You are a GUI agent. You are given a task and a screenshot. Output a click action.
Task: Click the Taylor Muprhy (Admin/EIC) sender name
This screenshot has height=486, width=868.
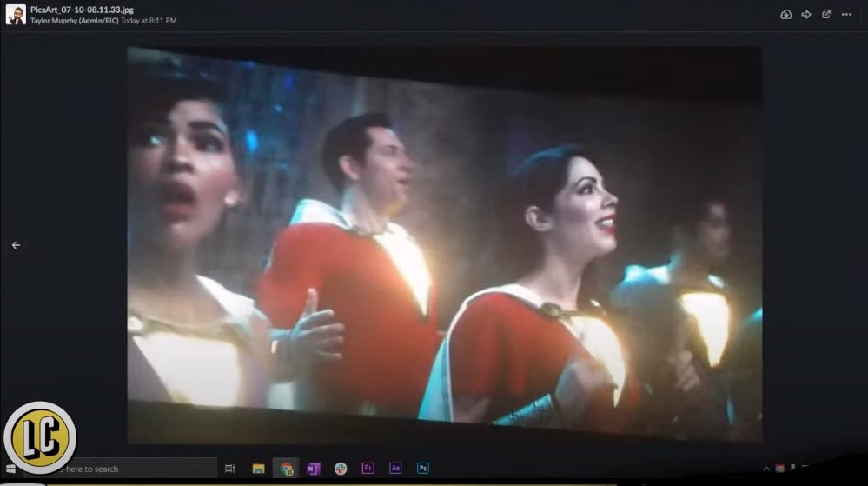click(74, 21)
